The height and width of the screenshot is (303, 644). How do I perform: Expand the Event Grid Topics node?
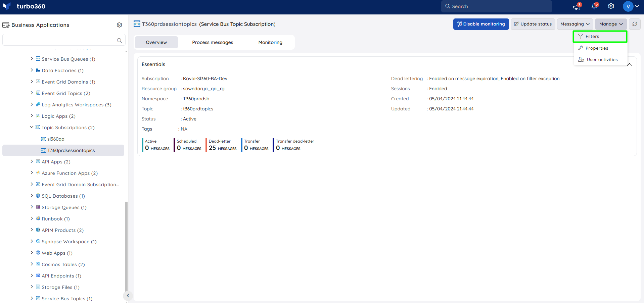pyautogui.click(x=32, y=93)
